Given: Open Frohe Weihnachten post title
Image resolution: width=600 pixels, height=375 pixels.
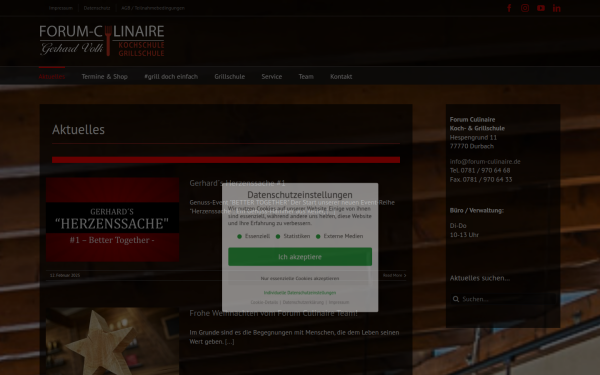Looking at the screenshot, I should [x=274, y=313].
